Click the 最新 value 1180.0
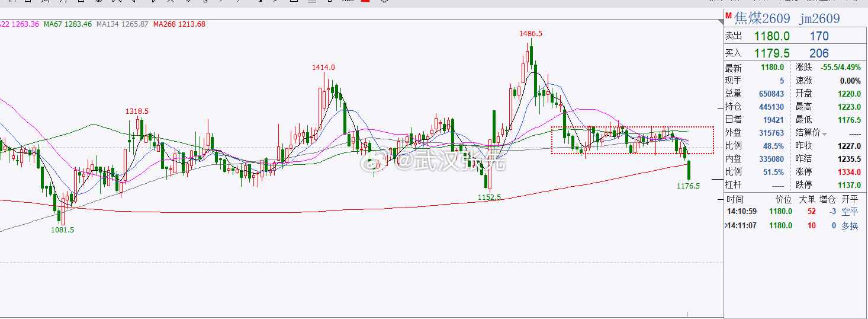Image resolution: width=868 pixels, height=319 pixels. click(x=773, y=68)
